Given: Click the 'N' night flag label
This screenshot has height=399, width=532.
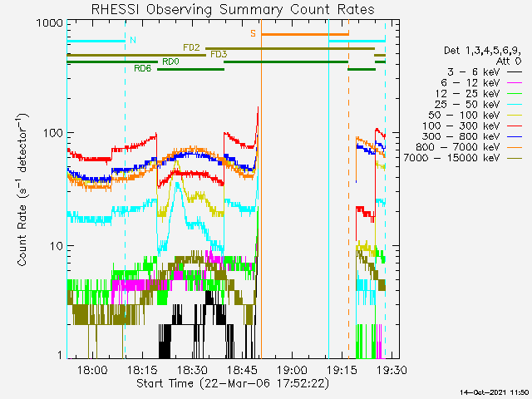Looking at the screenshot, I should point(133,40).
